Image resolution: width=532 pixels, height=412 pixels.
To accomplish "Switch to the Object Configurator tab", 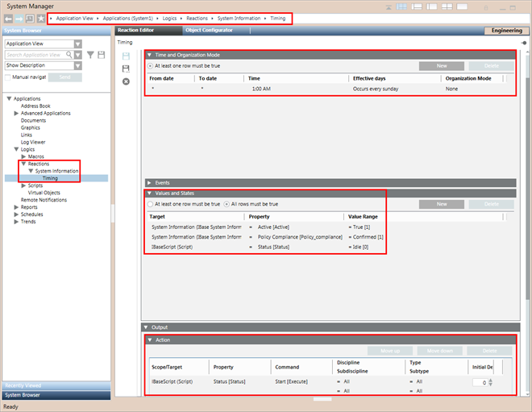I will coord(209,30).
